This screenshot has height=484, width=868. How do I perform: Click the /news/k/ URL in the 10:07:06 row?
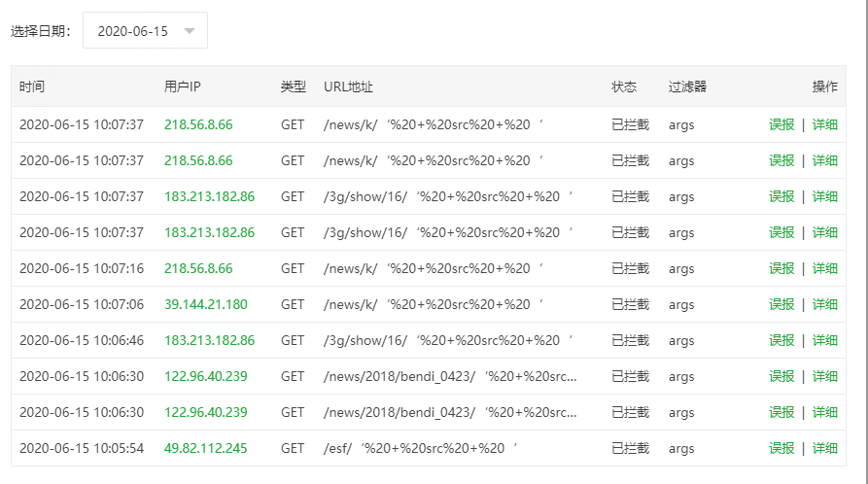433,304
